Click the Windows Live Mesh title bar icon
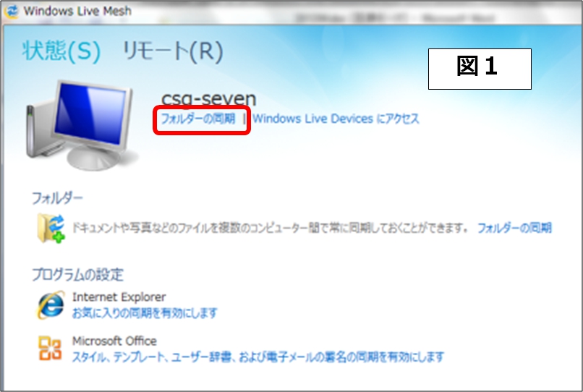Screen dimensions: 583x392 point(11,11)
